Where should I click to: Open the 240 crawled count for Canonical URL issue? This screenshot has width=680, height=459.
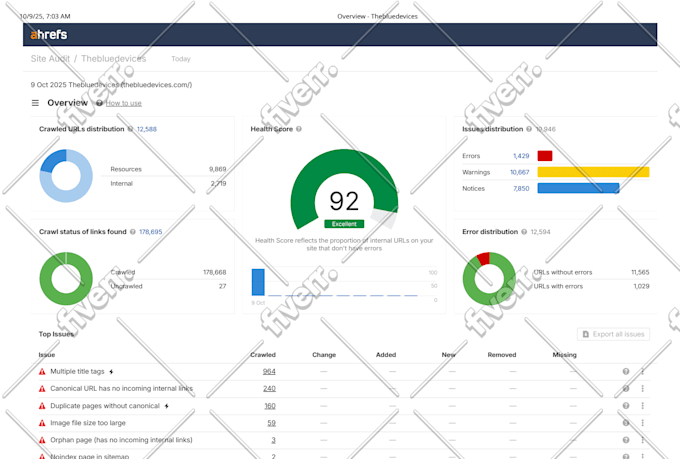[269, 389]
